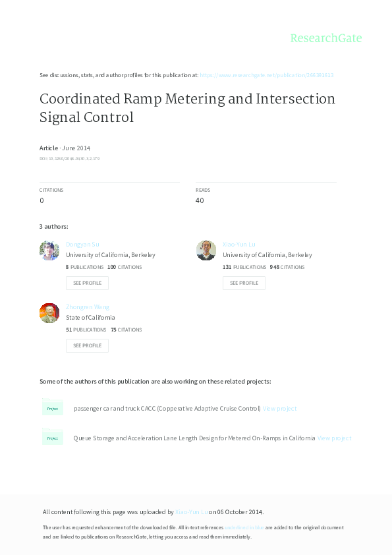Click the CITATIONS count showing 0
392x555 pixels.
42,200
